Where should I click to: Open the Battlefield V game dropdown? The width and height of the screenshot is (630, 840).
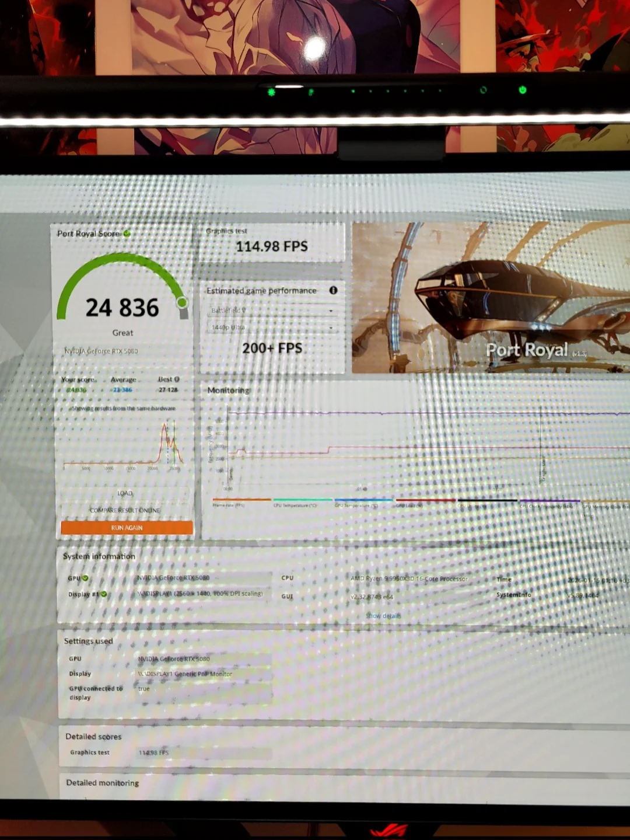coord(272,311)
